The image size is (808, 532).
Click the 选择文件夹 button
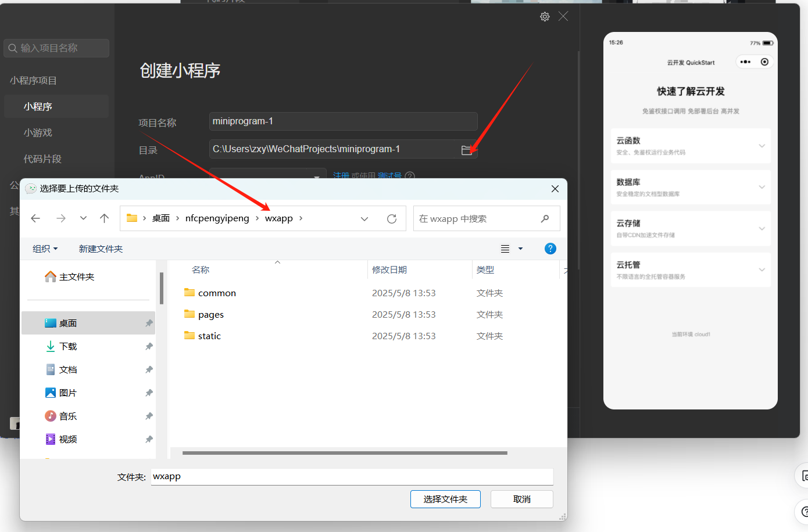click(445, 499)
